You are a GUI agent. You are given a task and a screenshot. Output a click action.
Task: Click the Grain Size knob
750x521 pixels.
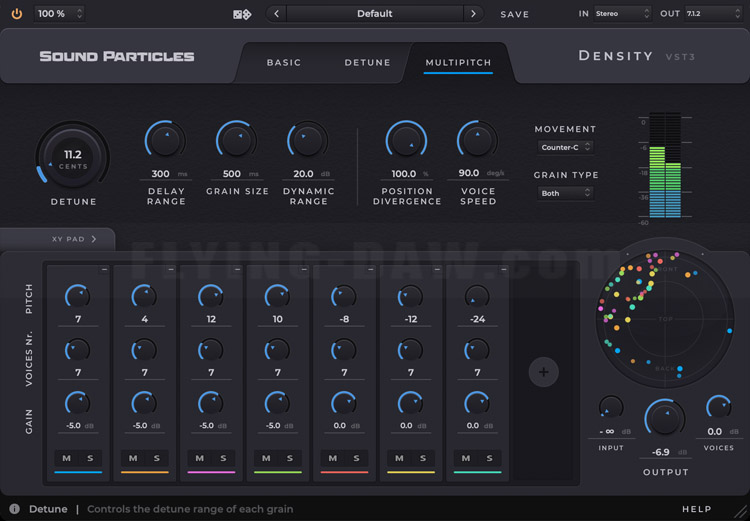[237, 140]
